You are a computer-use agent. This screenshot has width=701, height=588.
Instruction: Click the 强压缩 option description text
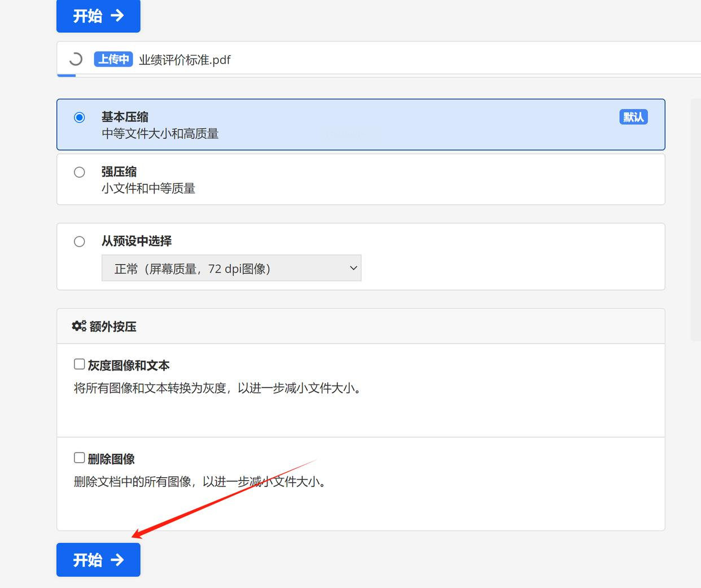point(148,188)
